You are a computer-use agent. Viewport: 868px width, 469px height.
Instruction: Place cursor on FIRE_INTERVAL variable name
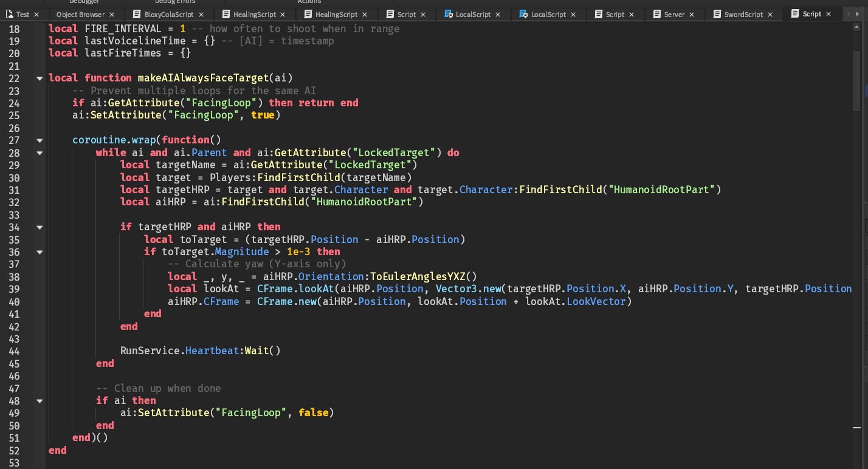click(x=123, y=29)
